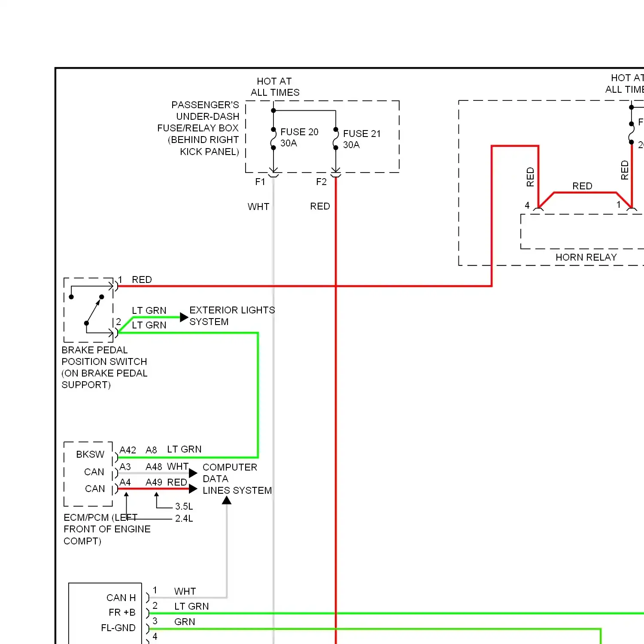Click the FL-GND terminal label

pyautogui.click(x=118, y=628)
